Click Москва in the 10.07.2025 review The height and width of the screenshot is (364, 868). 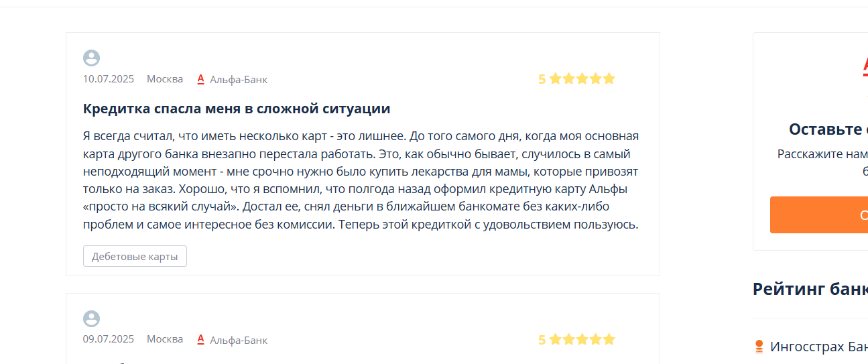(165, 79)
